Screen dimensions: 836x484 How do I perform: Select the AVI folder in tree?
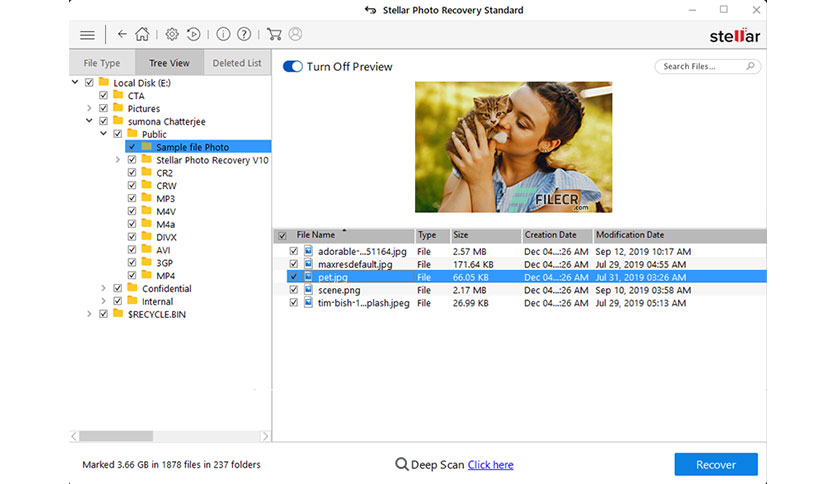point(163,250)
